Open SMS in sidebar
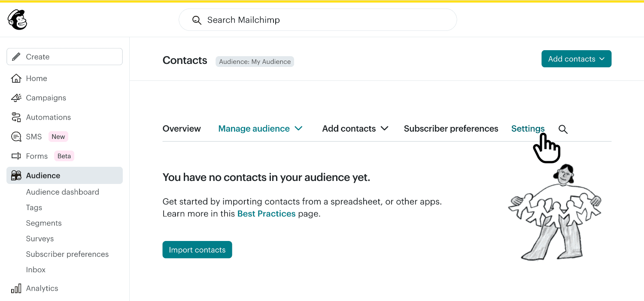Screen dimensions: 644x301 click(x=34, y=137)
